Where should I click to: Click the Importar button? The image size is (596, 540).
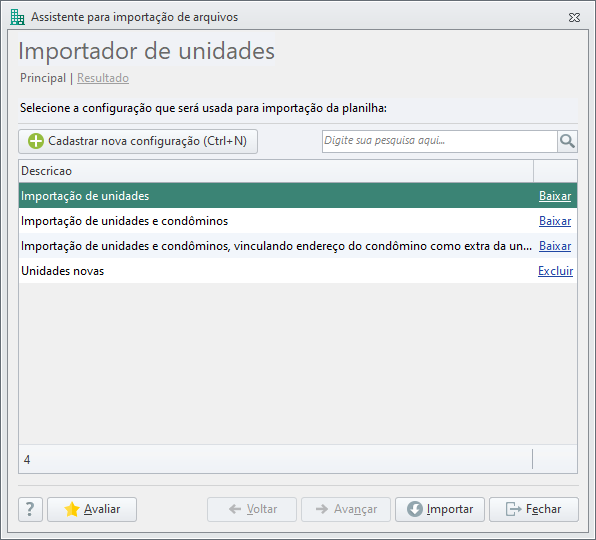[440, 509]
